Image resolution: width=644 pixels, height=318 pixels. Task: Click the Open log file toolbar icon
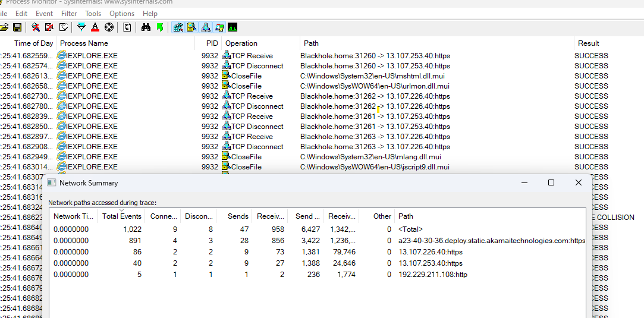coord(4,27)
